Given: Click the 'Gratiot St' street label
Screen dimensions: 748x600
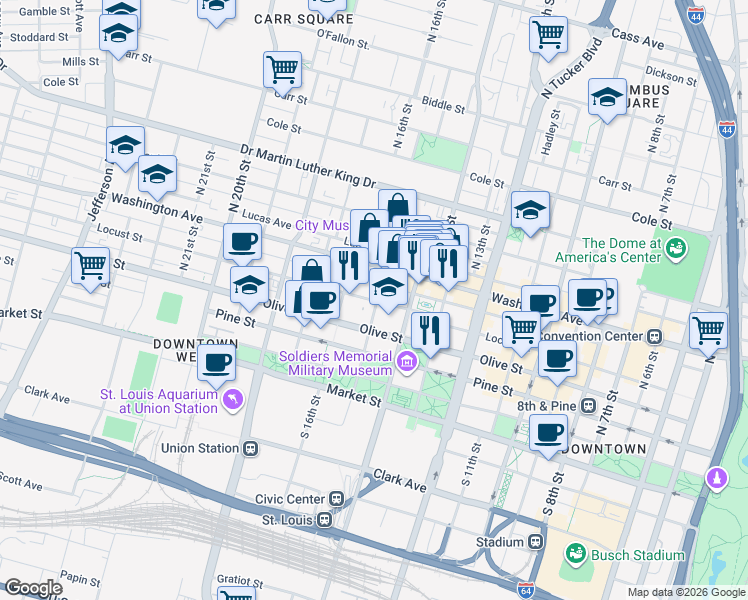Looking at the screenshot, I should tap(240, 581).
